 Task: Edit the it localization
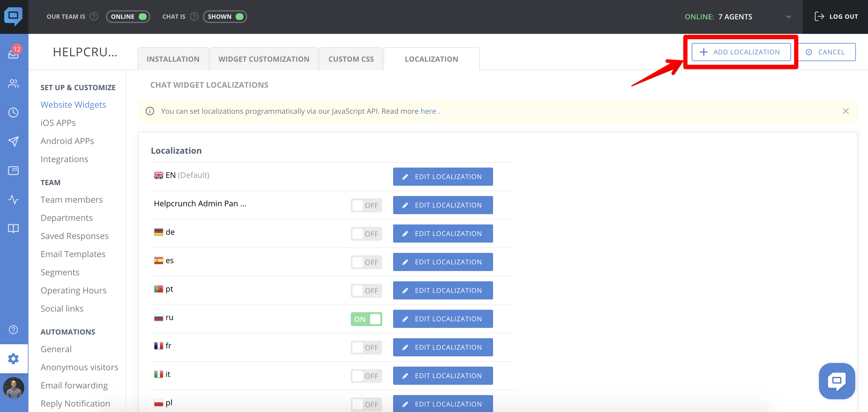443,376
